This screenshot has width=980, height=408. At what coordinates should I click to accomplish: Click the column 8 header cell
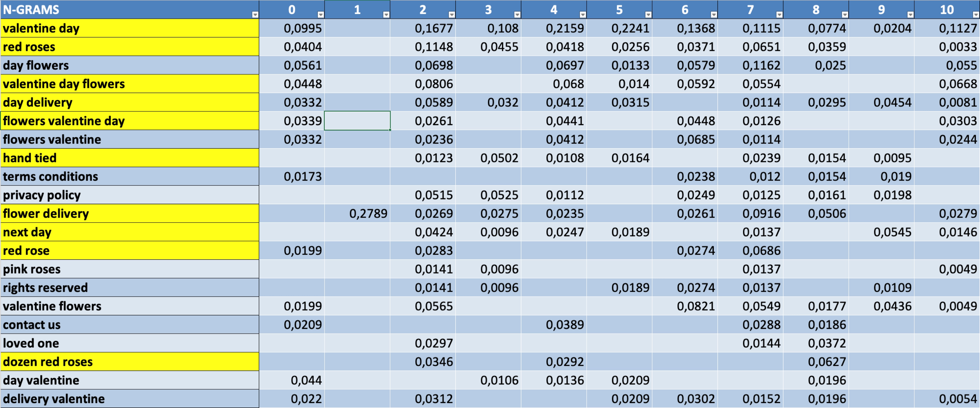pos(816,9)
